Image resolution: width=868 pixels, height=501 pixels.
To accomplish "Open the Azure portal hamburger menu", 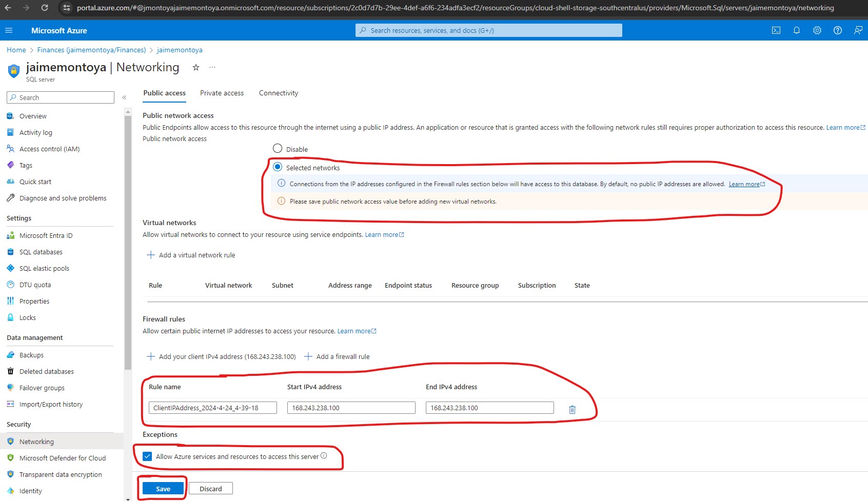I will [x=9, y=30].
